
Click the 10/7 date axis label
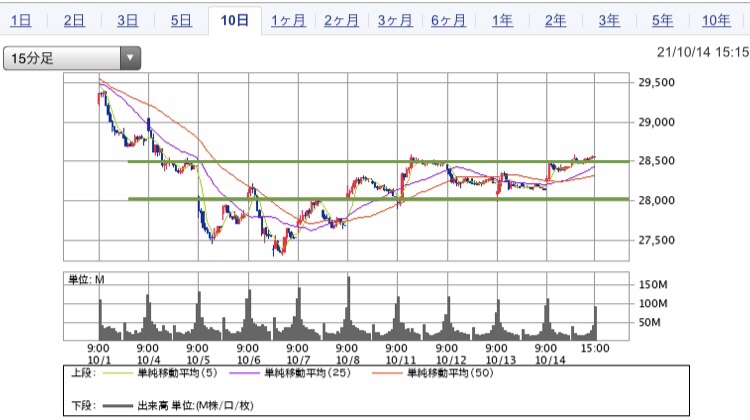click(298, 360)
